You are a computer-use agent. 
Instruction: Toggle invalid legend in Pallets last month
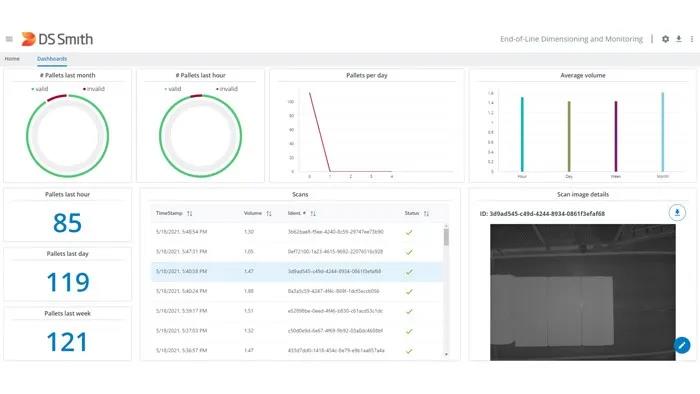coord(94,89)
